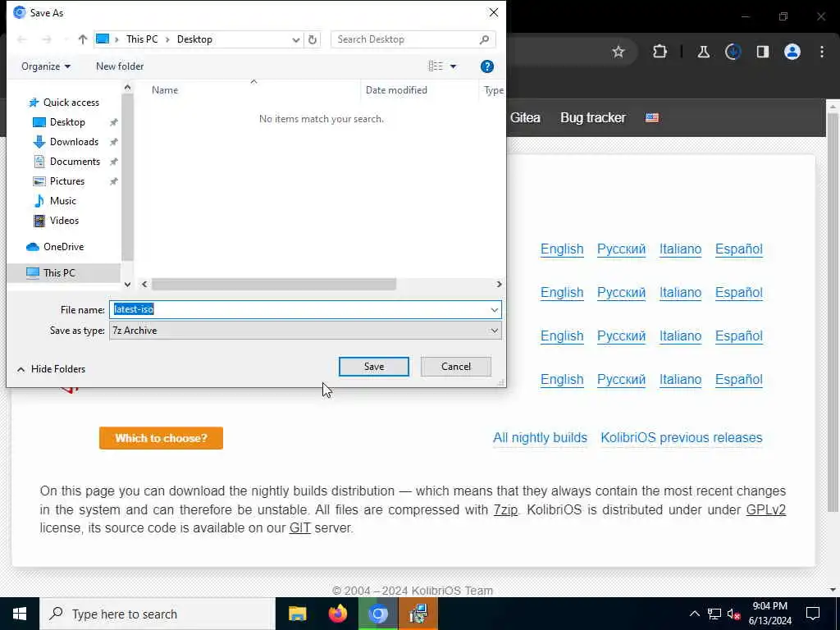Bookmark this page with the star icon
The image size is (840, 630).
coord(619,52)
